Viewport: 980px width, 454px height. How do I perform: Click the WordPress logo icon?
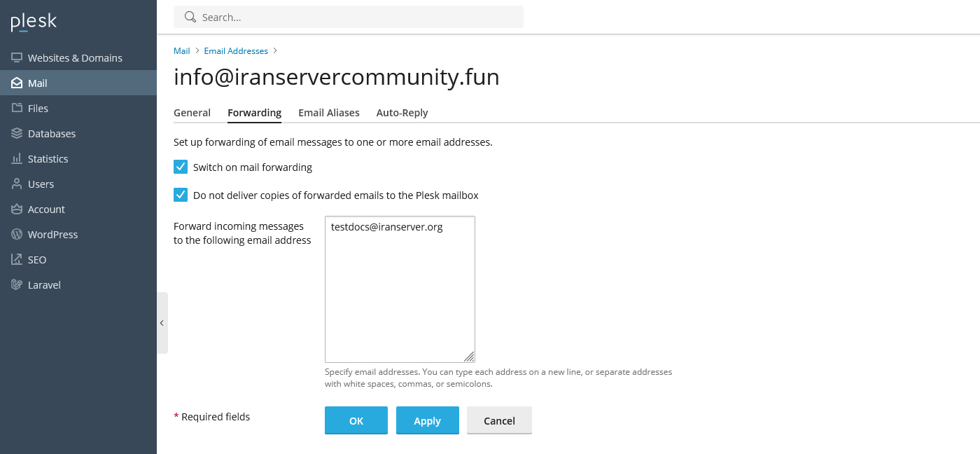coord(17,234)
